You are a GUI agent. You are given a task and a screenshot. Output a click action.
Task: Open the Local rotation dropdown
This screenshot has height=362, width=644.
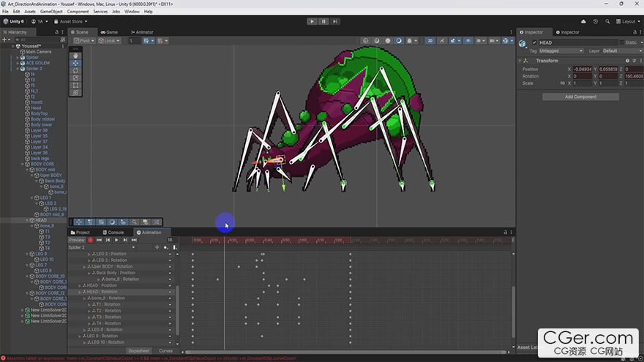[x=109, y=41]
